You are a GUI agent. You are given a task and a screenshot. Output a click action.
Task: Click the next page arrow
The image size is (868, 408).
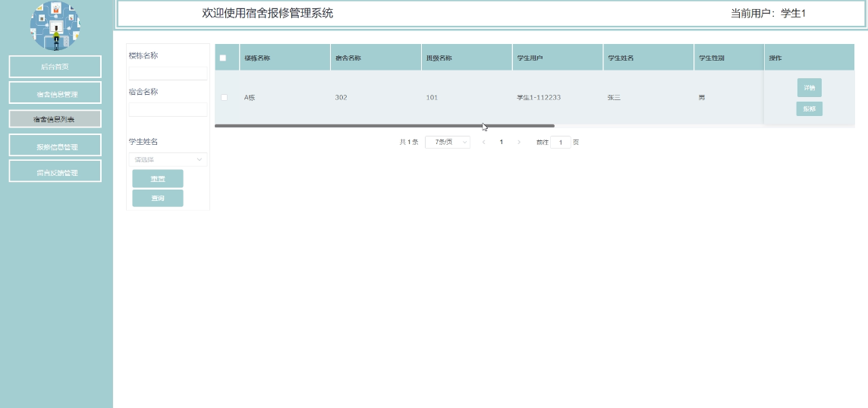click(519, 143)
